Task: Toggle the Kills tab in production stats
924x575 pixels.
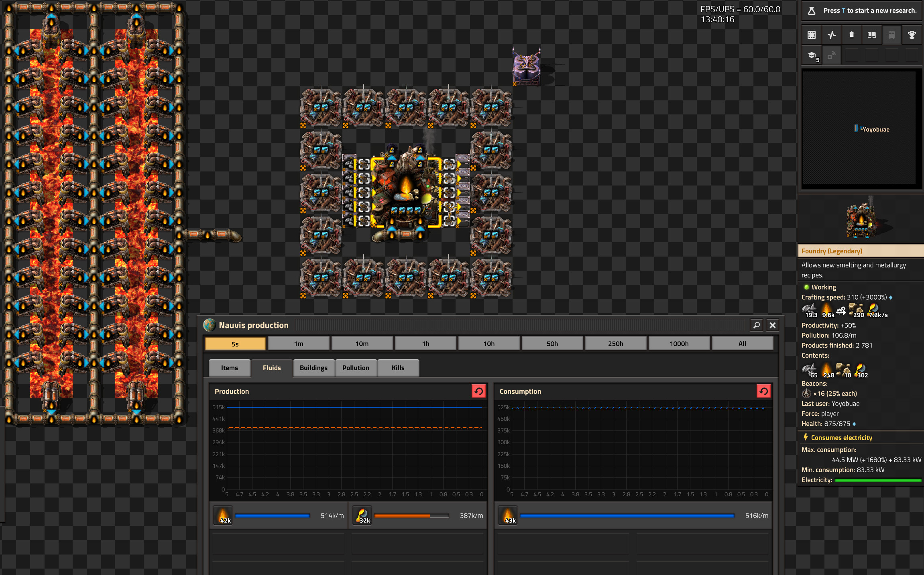Action: click(398, 368)
